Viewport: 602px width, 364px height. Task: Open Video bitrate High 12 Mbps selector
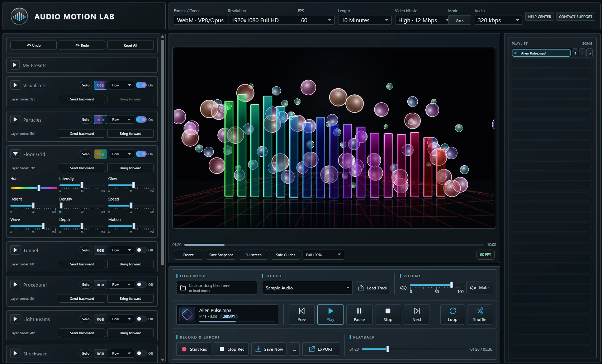point(422,20)
